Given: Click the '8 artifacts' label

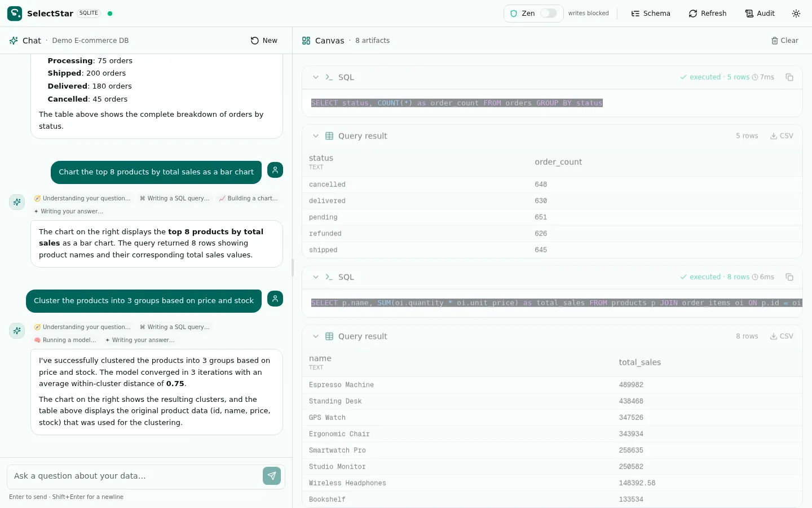Looking at the screenshot, I should tap(372, 41).
